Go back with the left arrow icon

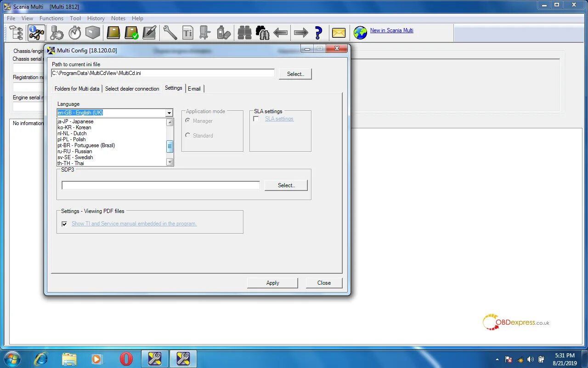pos(280,33)
